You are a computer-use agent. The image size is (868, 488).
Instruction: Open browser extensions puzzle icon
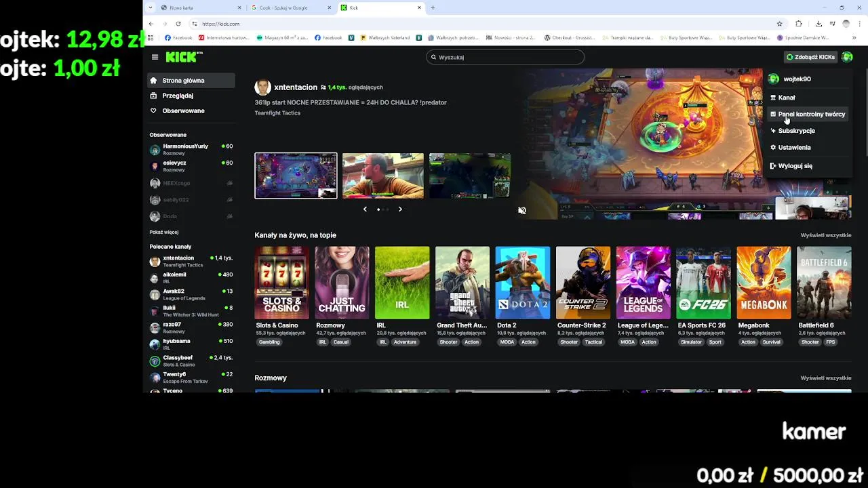point(799,24)
